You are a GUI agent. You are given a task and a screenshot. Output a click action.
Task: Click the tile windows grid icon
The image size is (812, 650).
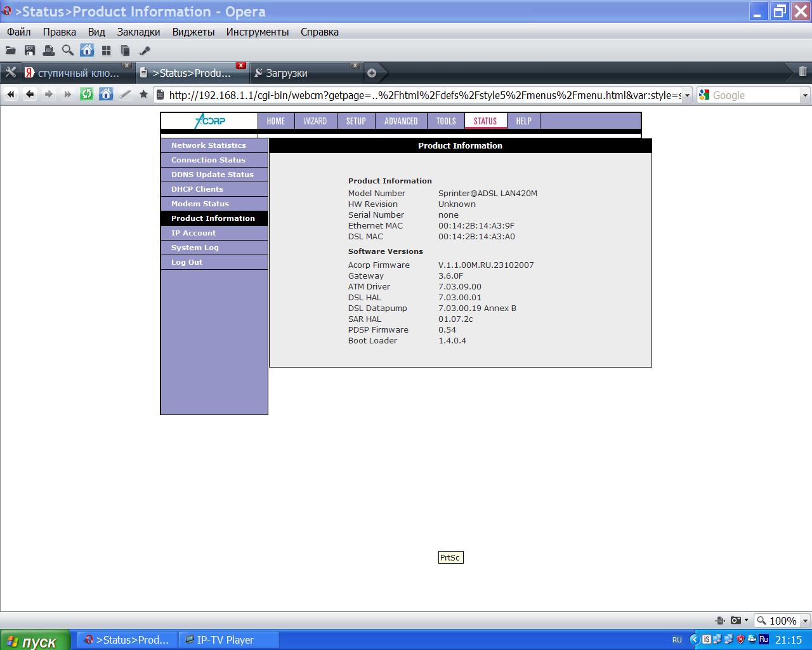[106, 51]
